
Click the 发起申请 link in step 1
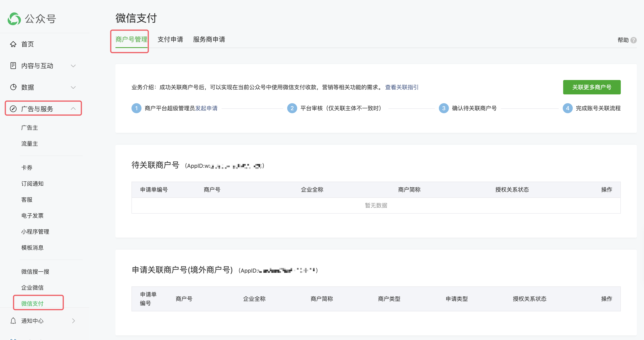click(x=206, y=108)
